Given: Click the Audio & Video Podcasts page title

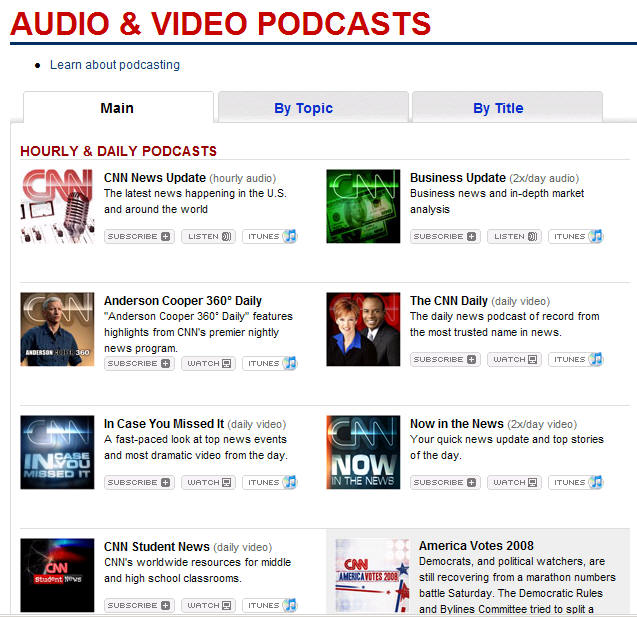Looking at the screenshot, I should pos(220,24).
